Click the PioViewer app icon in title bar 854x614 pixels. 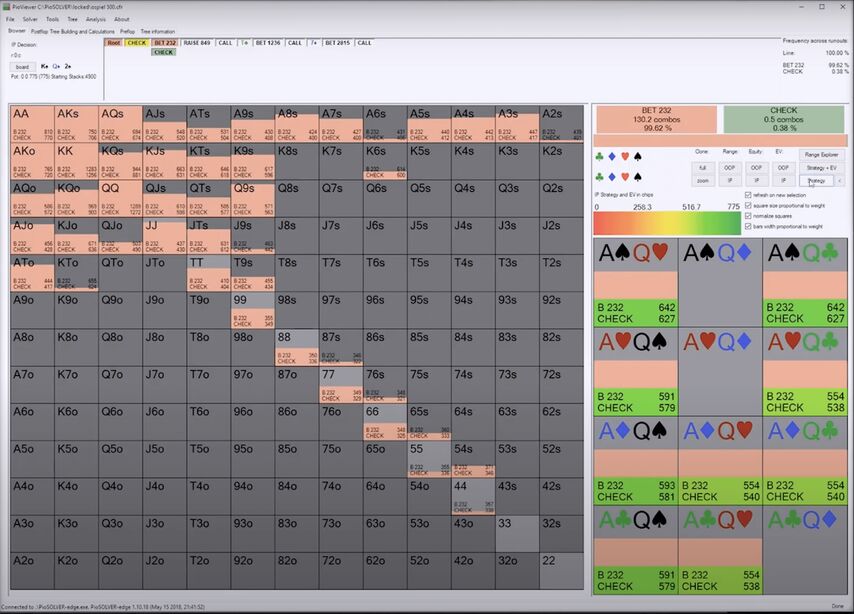click(7, 7)
